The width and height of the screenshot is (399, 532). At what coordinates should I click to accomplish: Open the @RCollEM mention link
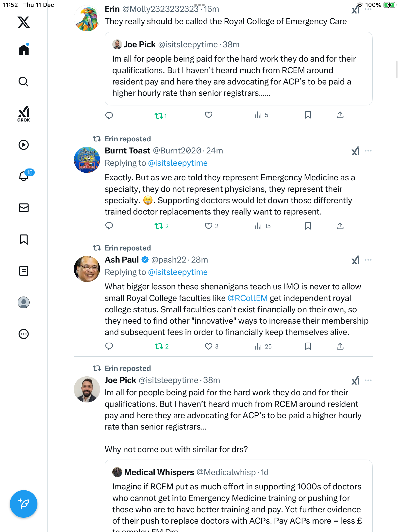(x=248, y=298)
